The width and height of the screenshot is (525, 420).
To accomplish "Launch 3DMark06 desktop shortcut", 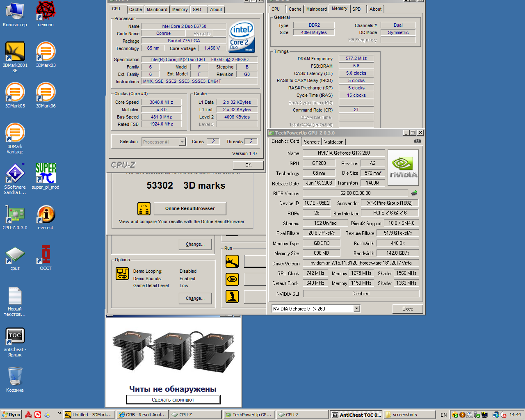I will [46, 95].
